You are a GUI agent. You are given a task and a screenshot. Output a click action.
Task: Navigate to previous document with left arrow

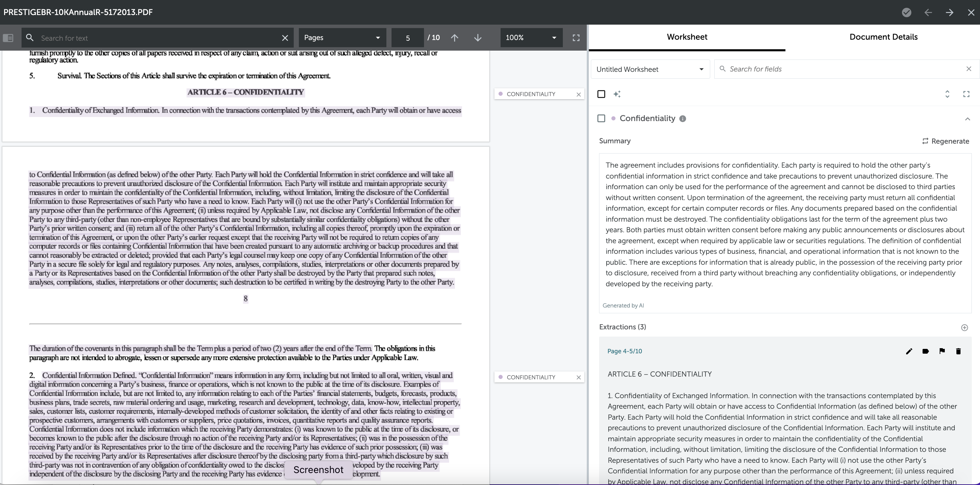928,12
